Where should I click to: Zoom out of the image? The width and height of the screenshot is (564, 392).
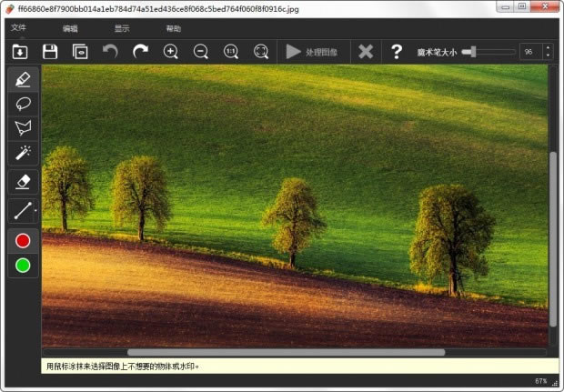coord(201,52)
